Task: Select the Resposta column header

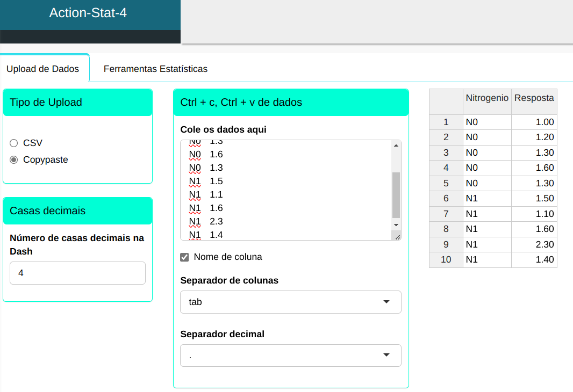Action: pos(534,98)
